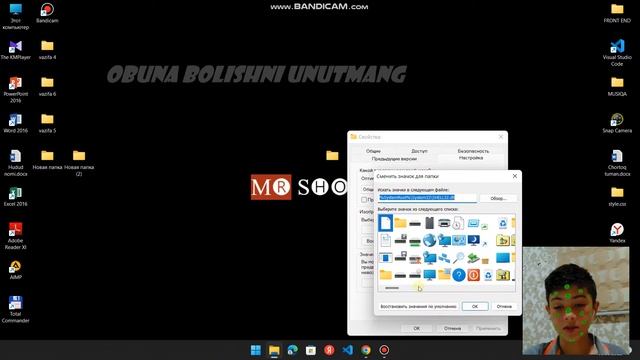
Task: Switch to the Доступ tab
Action: coord(419,151)
